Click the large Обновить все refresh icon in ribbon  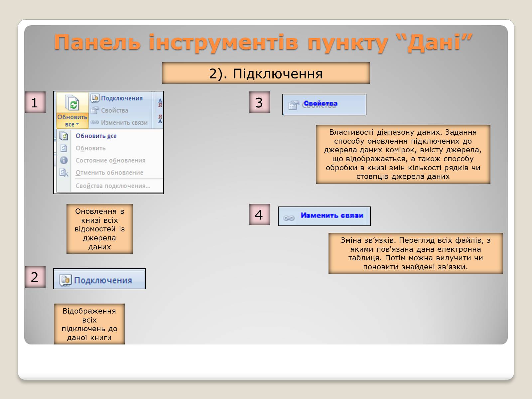click(72, 103)
